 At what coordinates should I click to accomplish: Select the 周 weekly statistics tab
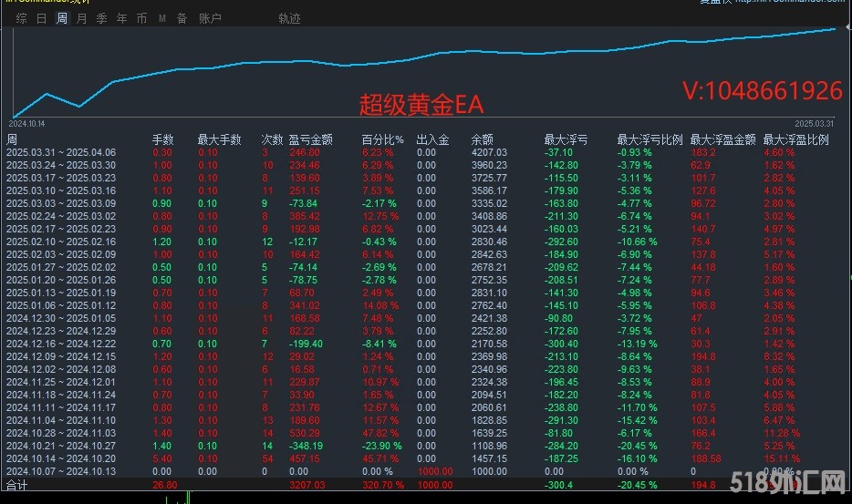point(61,18)
